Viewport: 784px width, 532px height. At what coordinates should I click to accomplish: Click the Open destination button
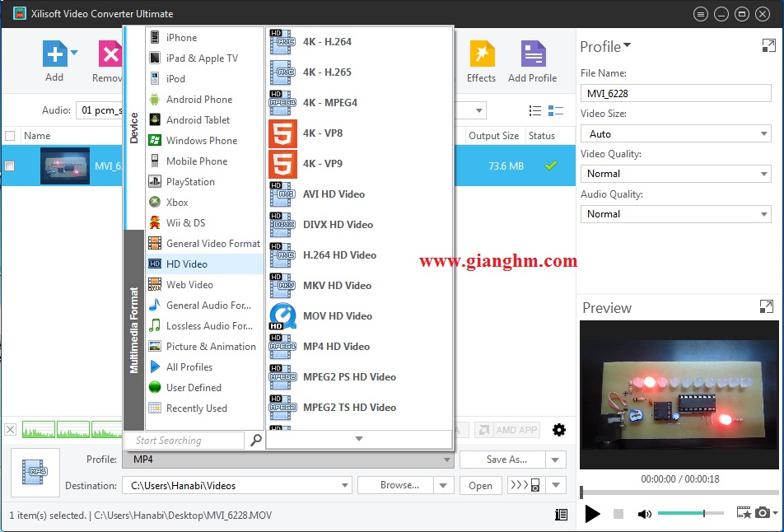click(x=480, y=486)
